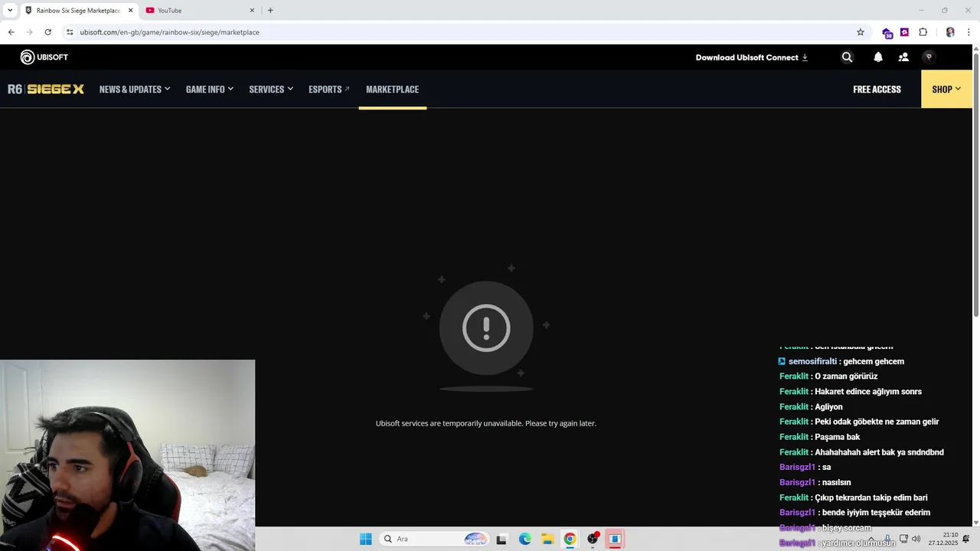The width and height of the screenshot is (980, 551).
Task: Click the R6 Siege X logo
Action: [46, 90]
